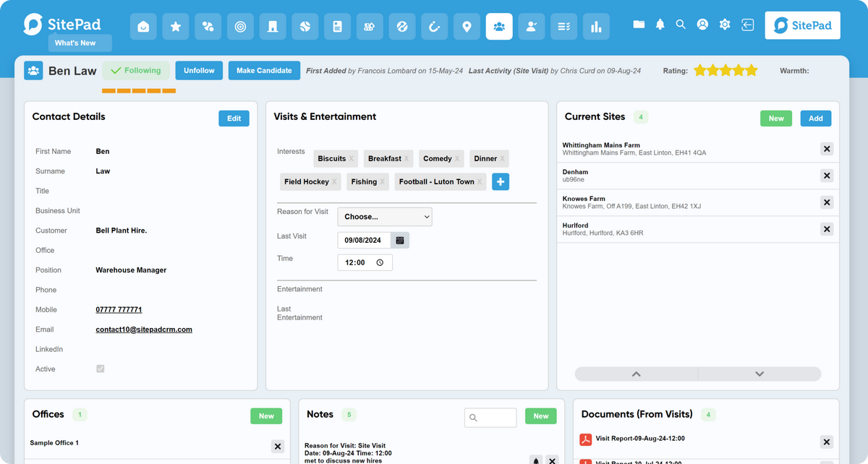Open the bar chart reports icon
This screenshot has height=464, width=868.
click(596, 27)
